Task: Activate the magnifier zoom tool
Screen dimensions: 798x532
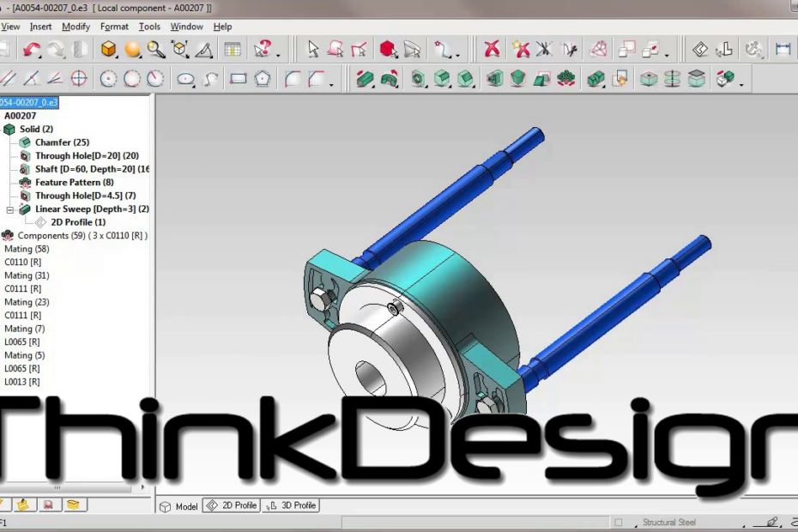Action: point(156,49)
